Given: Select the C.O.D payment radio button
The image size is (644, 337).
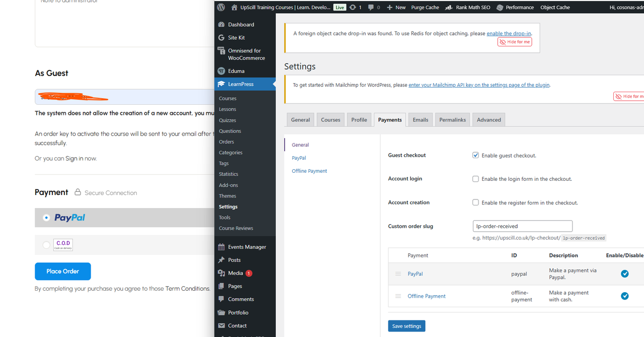Looking at the screenshot, I should (46, 245).
